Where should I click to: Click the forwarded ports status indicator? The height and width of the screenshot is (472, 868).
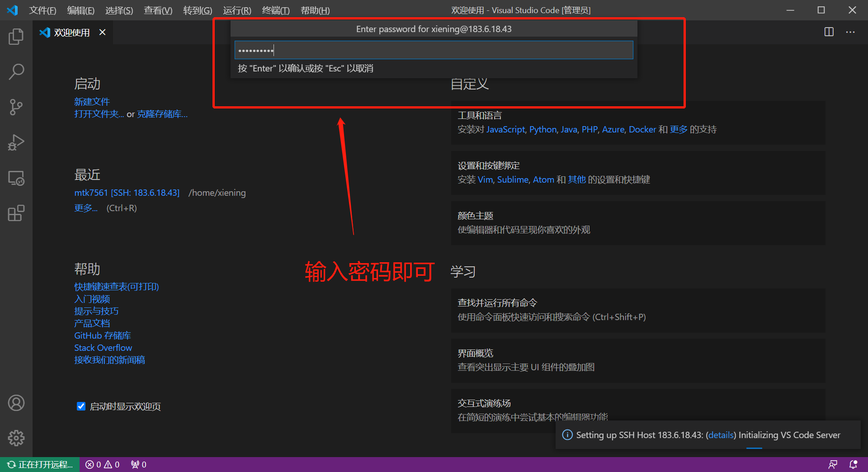coord(139,464)
